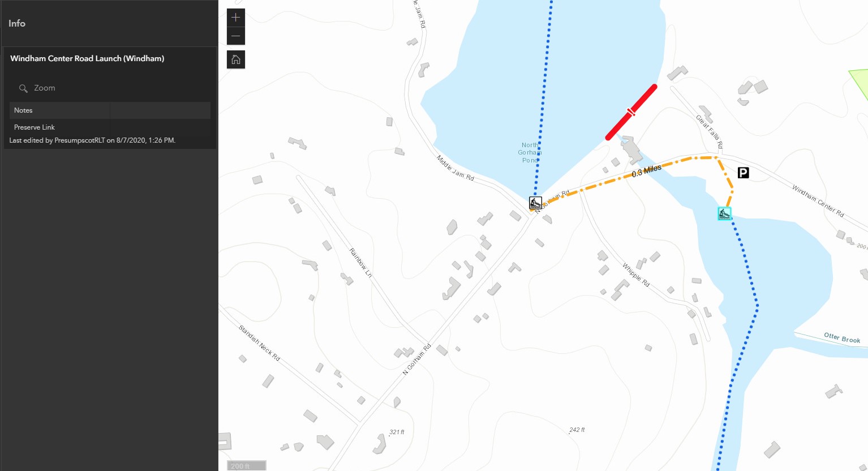
Task: Click the Rainbow Ln road label
Action: click(x=360, y=262)
